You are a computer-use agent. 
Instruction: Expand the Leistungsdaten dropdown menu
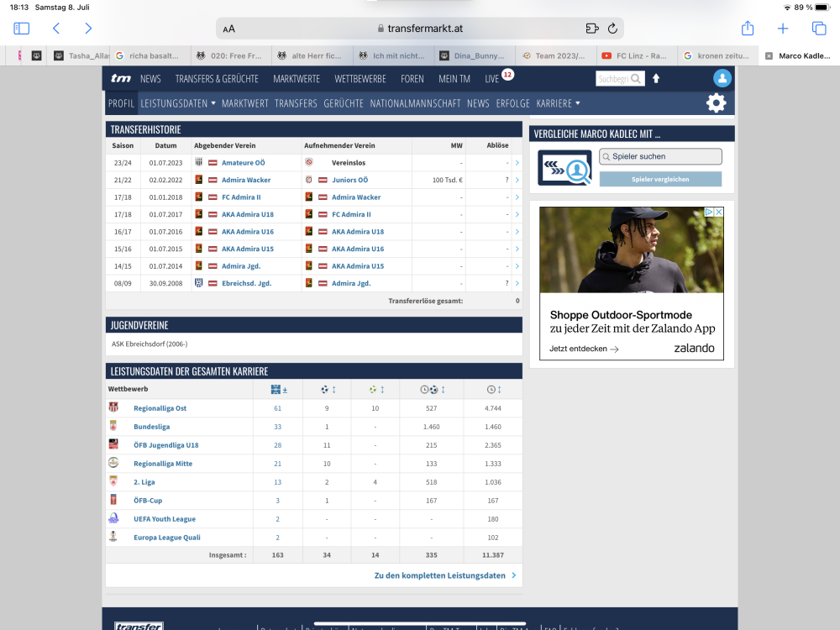[178, 103]
